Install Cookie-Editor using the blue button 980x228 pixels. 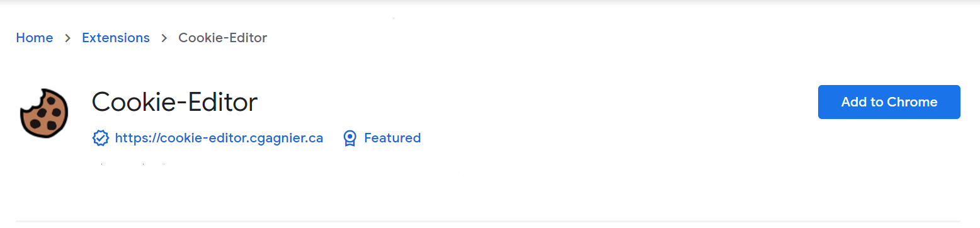point(889,102)
